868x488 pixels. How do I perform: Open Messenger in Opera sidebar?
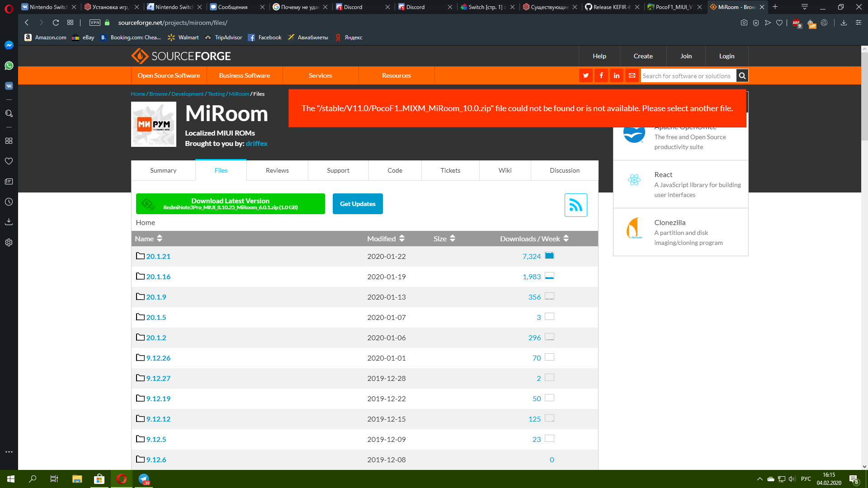pyautogui.click(x=9, y=45)
